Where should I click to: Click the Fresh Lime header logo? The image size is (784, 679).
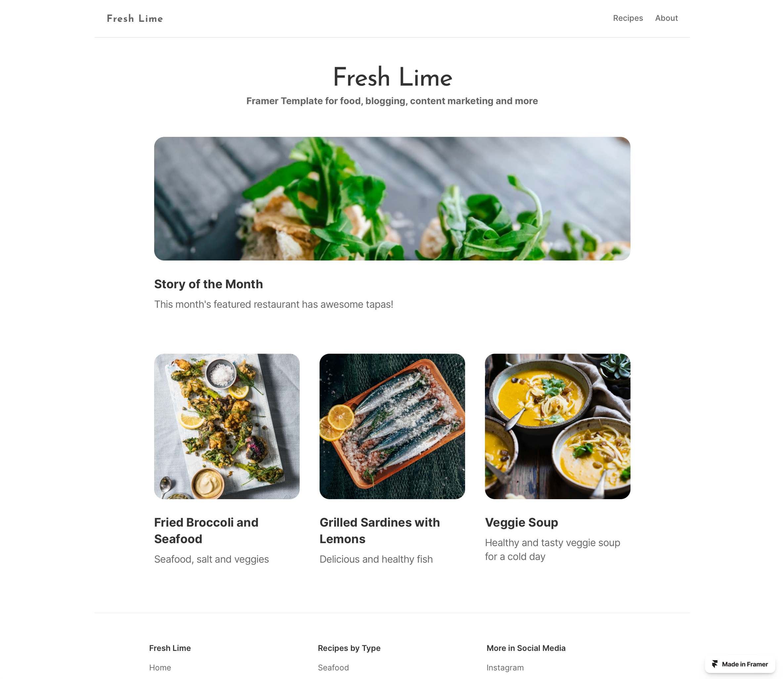135,19
